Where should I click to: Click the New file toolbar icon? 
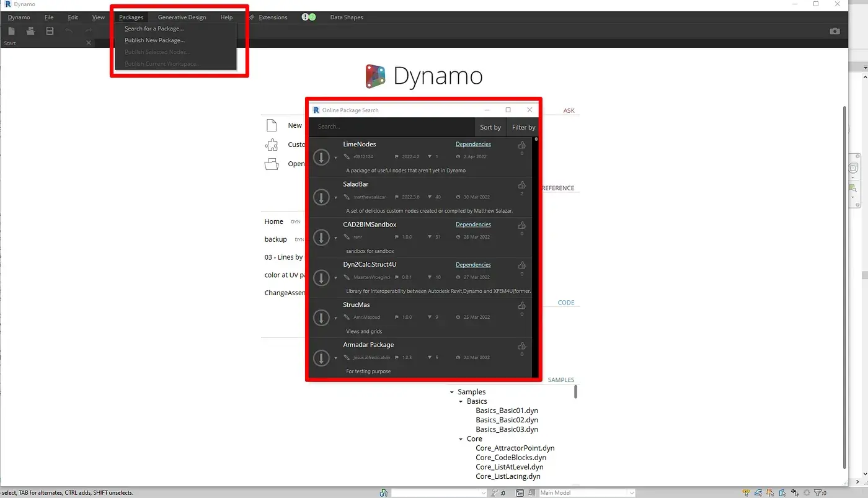(11, 31)
